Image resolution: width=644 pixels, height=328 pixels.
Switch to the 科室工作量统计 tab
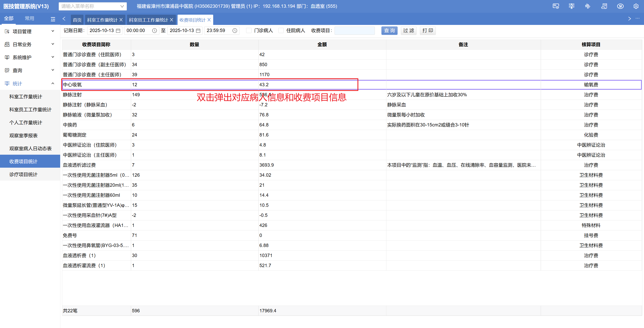[102, 20]
